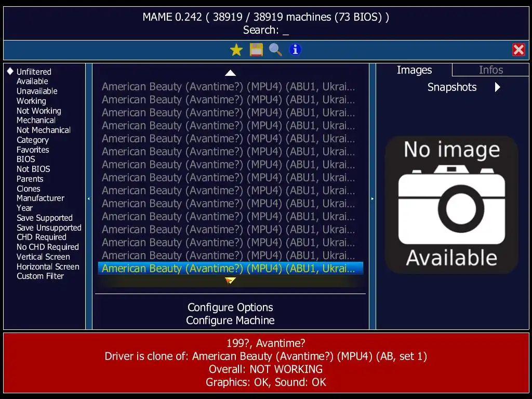The height and width of the screenshot is (399, 532).
Task: Select the Mechanical filter
Action: click(x=36, y=121)
